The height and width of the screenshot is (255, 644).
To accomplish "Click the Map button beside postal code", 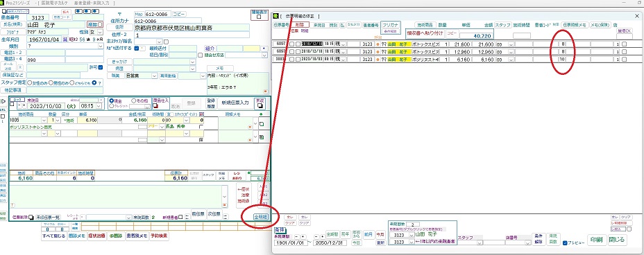I will click(x=138, y=14).
